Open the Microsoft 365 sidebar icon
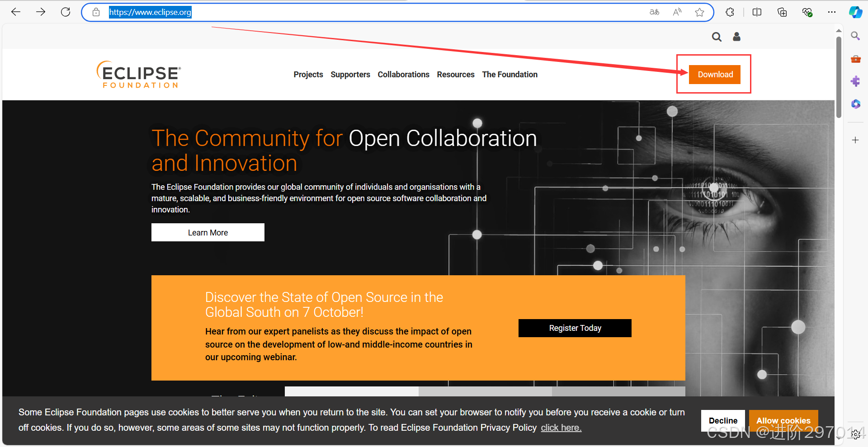The image size is (868, 447). [855, 104]
